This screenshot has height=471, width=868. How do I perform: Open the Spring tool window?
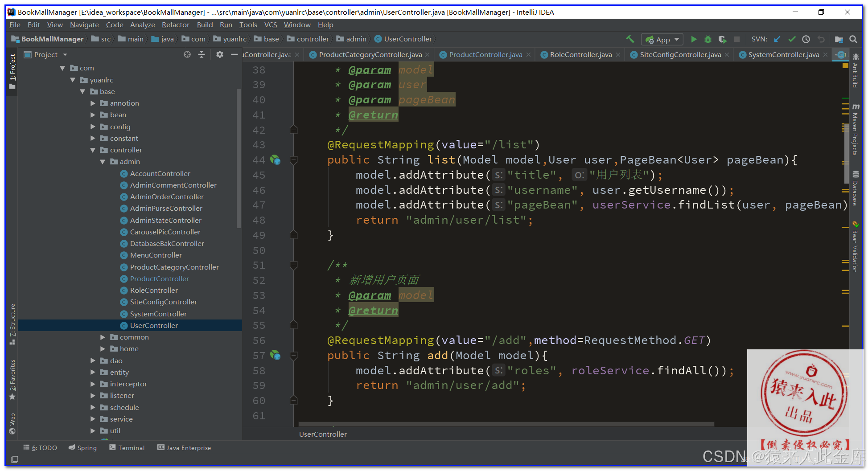[82, 448]
